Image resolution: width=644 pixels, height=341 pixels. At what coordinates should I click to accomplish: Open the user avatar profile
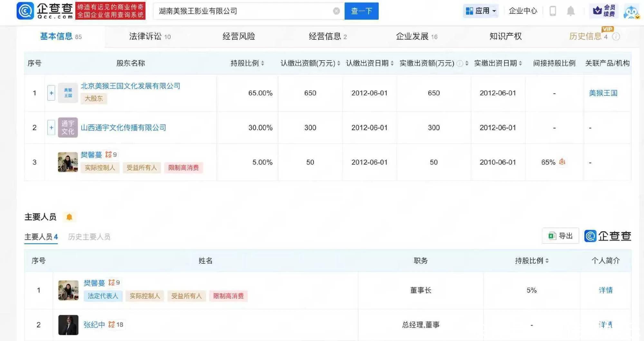pyautogui.click(x=631, y=12)
